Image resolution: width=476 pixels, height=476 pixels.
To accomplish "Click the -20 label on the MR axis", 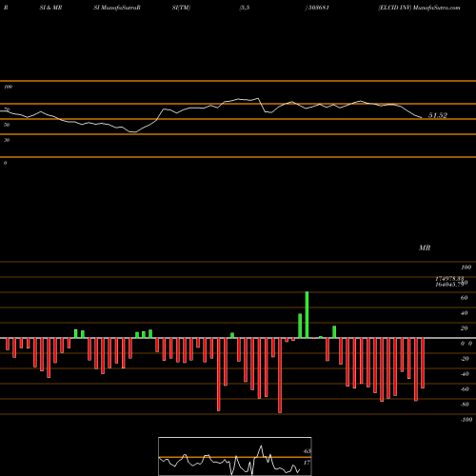I will 465,359.
